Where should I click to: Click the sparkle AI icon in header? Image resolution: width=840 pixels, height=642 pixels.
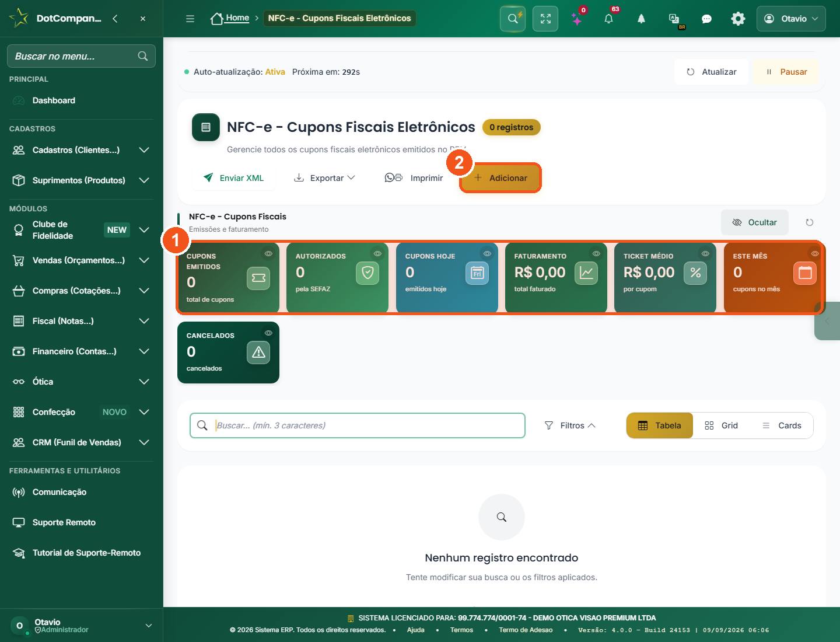point(577,19)
